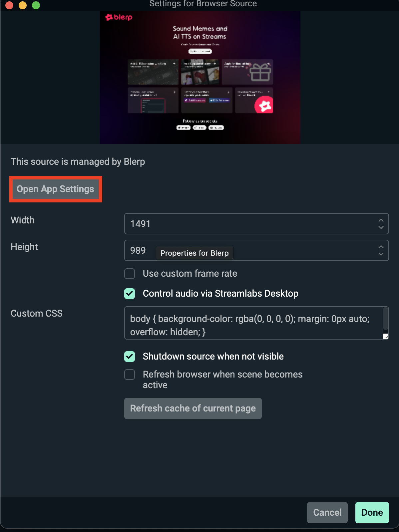Click the first social pill under Follow us on socials
This screenshot has width=399, height=532.
[184, 128]
